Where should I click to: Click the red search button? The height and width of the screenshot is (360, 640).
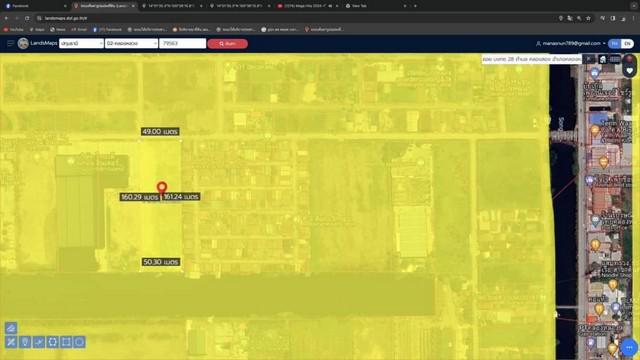click(x=227, y=44)
